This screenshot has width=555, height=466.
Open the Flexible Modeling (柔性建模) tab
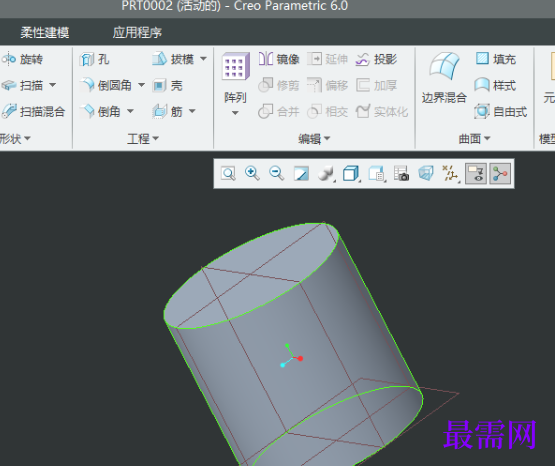tap(45, 33)
